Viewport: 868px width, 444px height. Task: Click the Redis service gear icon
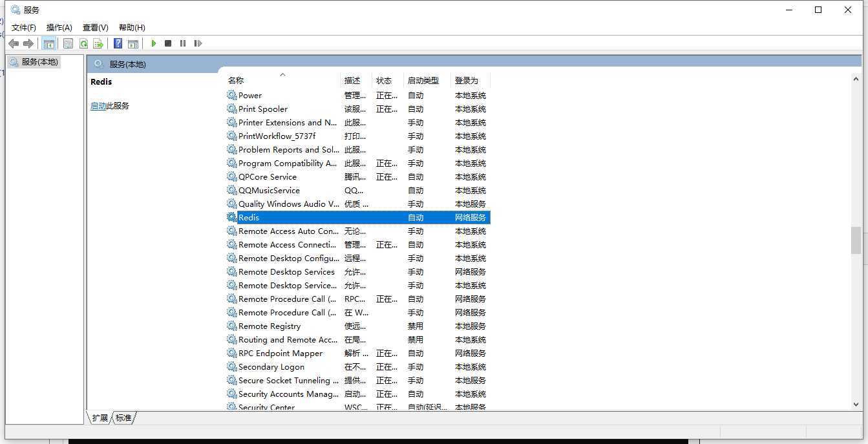point(231,217)
